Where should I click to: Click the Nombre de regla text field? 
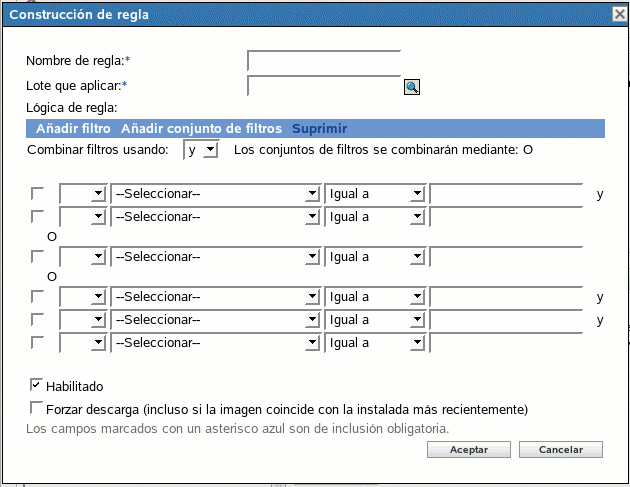[323, 62]
